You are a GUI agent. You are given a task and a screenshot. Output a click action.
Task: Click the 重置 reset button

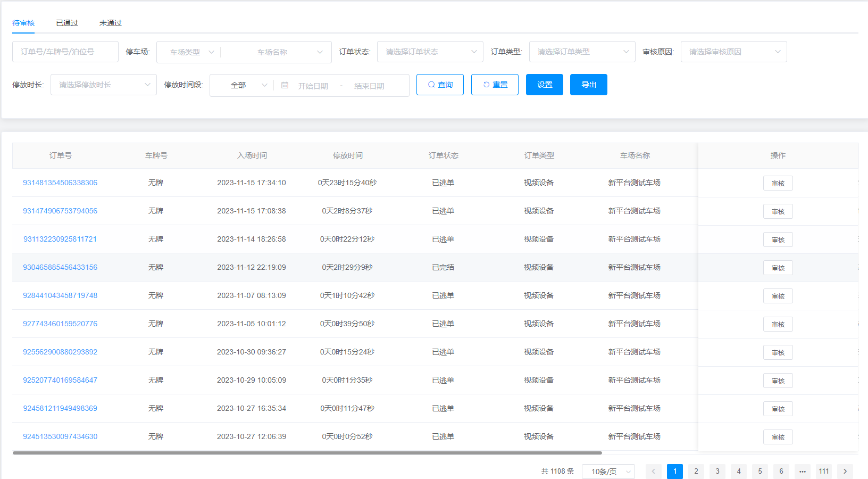tap(495, 85)
